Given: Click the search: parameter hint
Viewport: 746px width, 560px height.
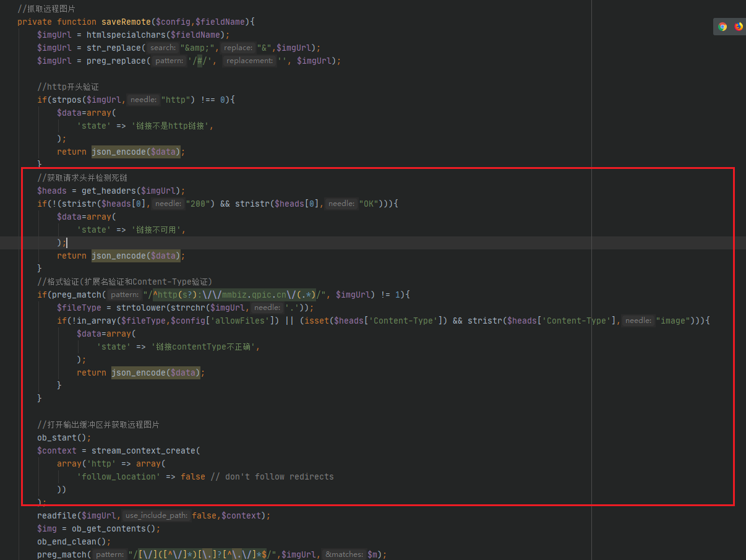Looking at the screenshot, I should pos(163,48).
